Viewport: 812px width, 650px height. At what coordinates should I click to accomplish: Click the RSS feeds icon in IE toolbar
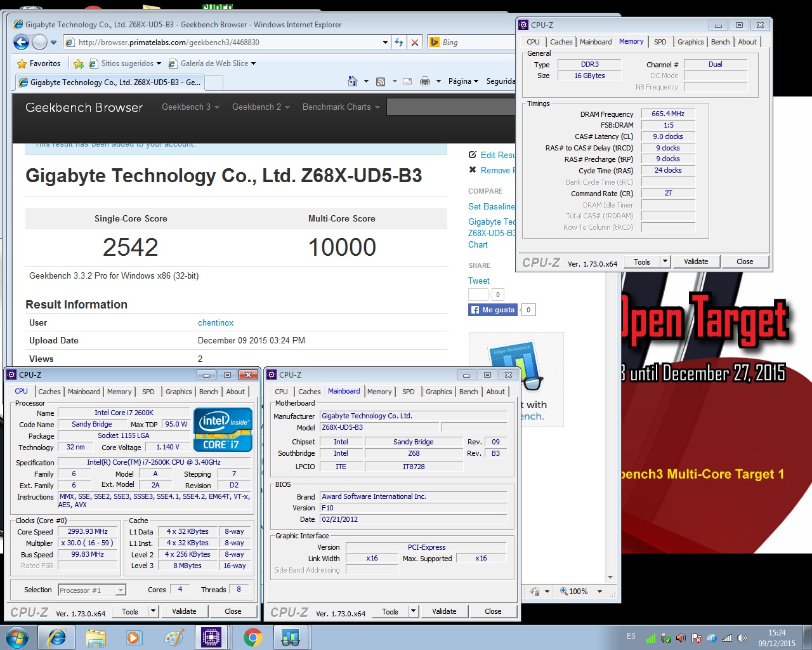[x=381, y=81]
